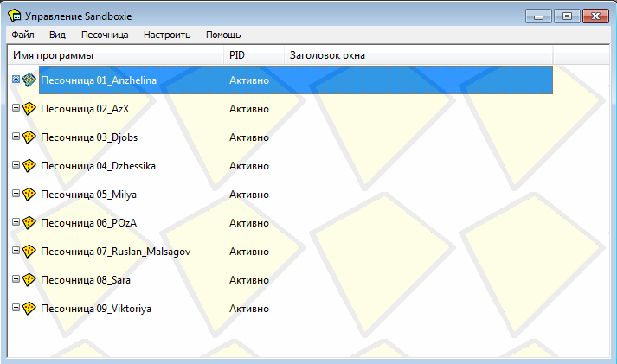Click the sandbox icon next to Песочница 08_Sara
The height and width of the screenshot is (364, 617).
29,280
